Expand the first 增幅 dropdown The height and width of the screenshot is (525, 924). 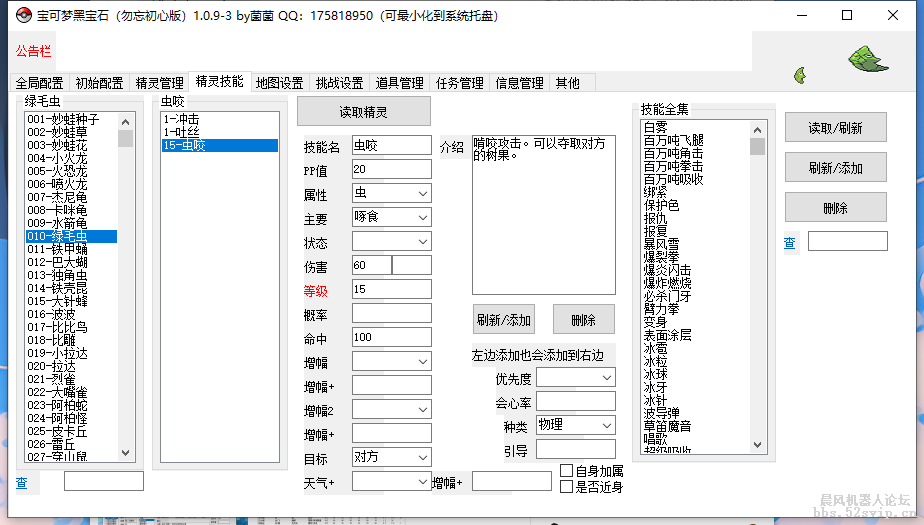(x=391, y=361)
